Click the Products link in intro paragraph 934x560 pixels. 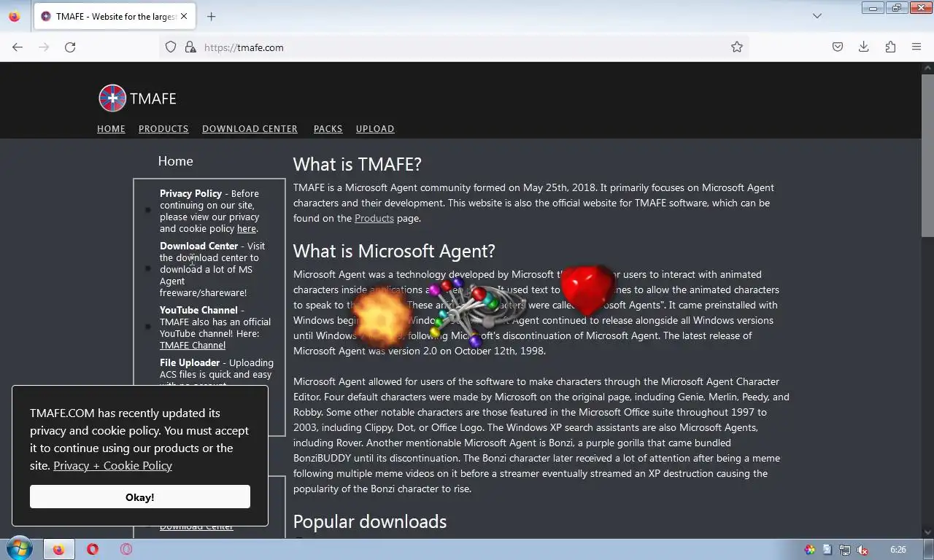click(374, 218)
